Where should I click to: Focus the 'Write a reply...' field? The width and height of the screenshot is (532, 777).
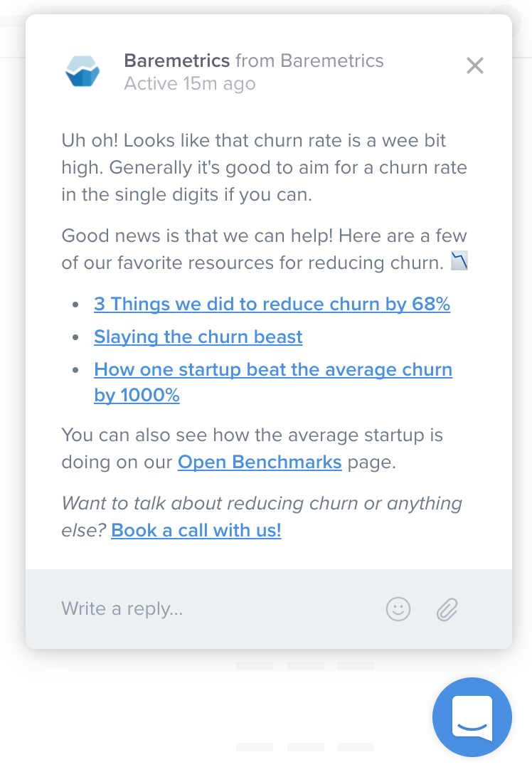[218, 608]
